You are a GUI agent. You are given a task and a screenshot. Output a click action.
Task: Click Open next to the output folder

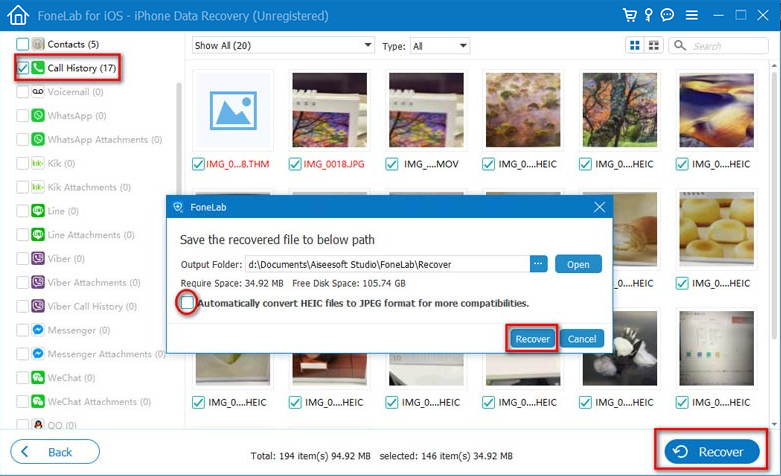point(578,264)
